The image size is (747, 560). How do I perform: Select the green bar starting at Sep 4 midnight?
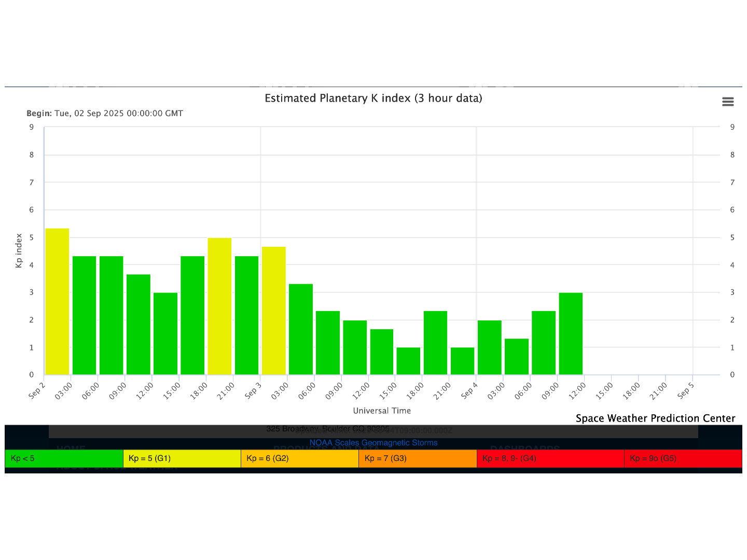[x=490, y=347]
